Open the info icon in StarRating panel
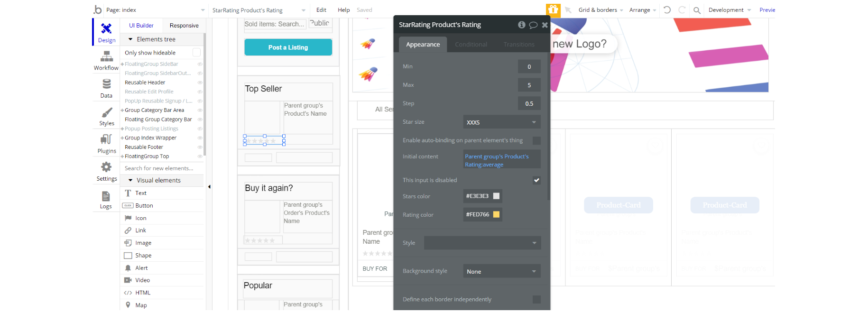 click(521, 25)
